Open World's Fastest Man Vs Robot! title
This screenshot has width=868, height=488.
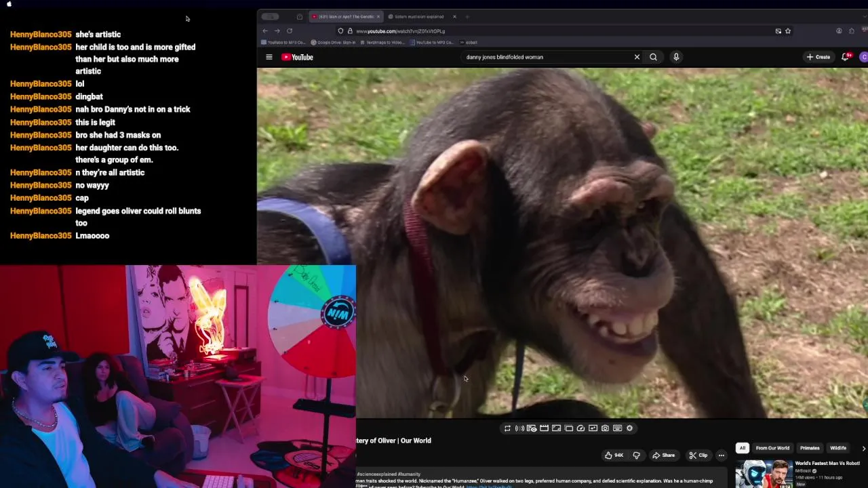point(827,464)
